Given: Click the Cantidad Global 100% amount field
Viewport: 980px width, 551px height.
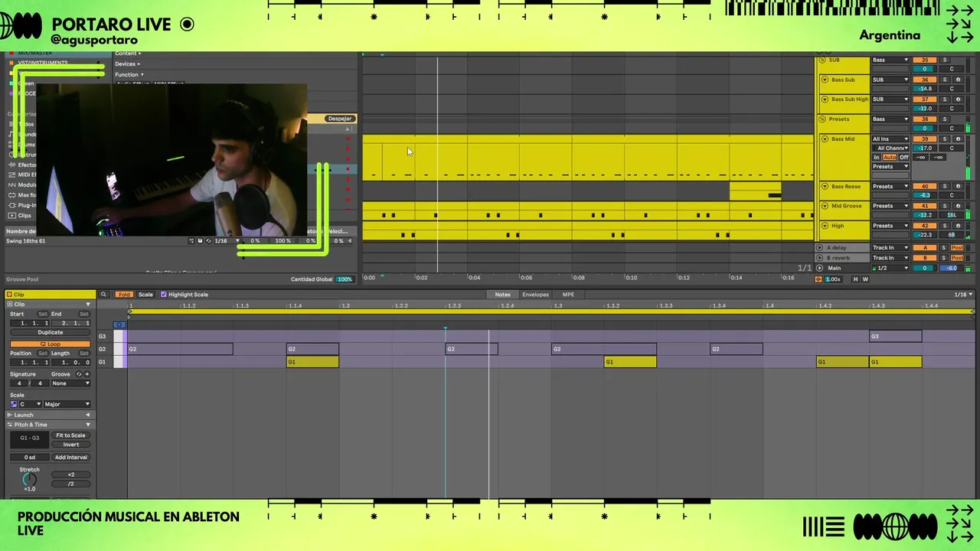Looking at the screenshot, I should 345,279.
